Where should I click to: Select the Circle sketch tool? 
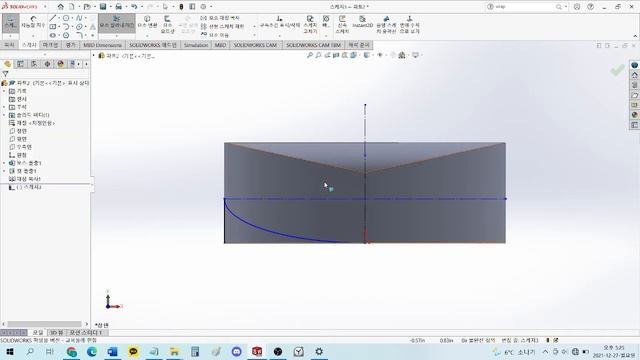click(66, 18)
